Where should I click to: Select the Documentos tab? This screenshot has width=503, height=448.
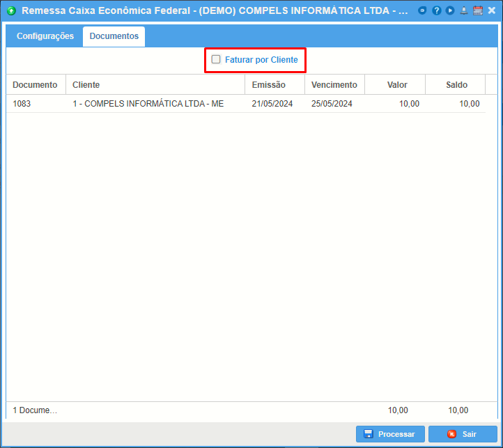[114, 36]
